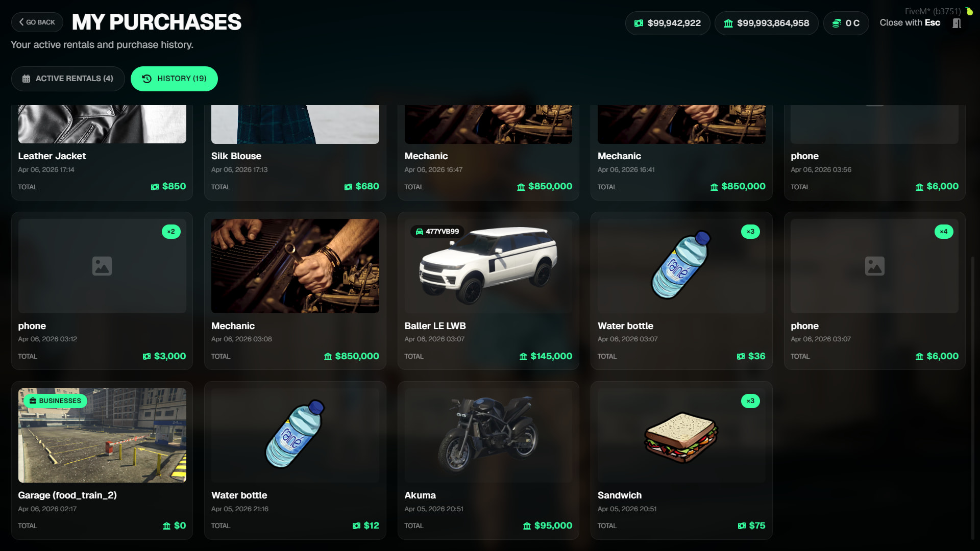
Task: Click the coins icon next to 0 C
Action: tap(837, 23)
